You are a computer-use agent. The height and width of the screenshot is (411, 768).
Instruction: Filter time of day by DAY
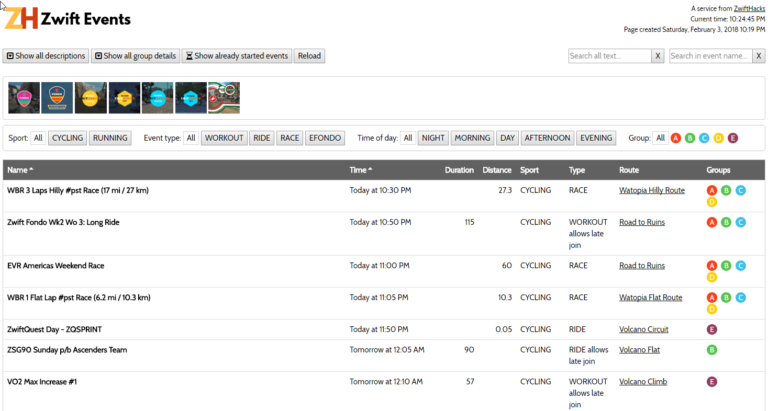pyautogui.click(x=507, y=138)
